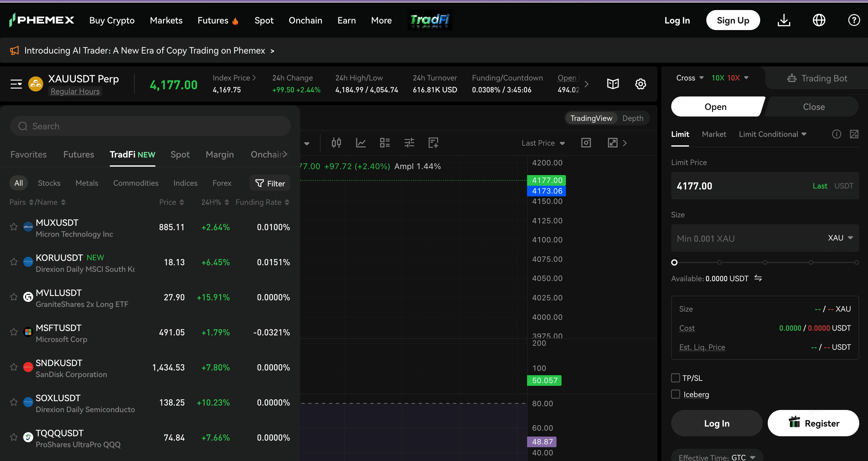Image resolution: width=868 pixels, height=461 pixels.
Task: Expand the Limit Conditional dropdown
Action: 772,134
